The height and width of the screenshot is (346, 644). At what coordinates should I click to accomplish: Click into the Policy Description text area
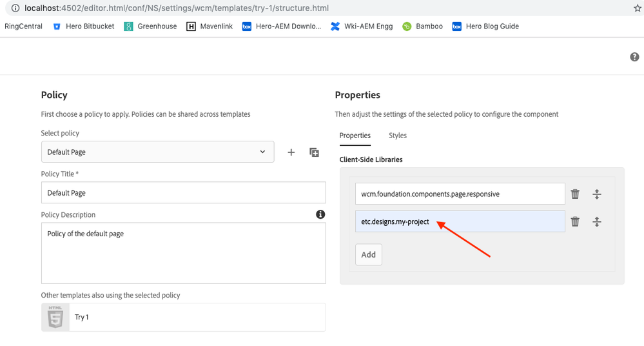click(x=184, y=253)
